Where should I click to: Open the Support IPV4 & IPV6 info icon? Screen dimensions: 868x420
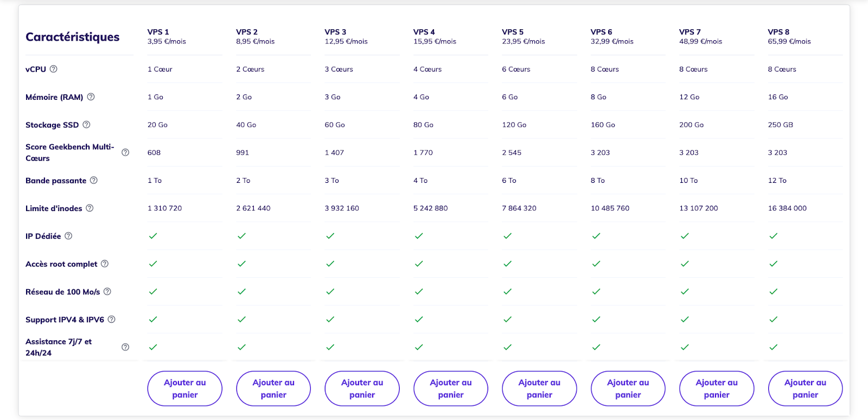[111, 319]
